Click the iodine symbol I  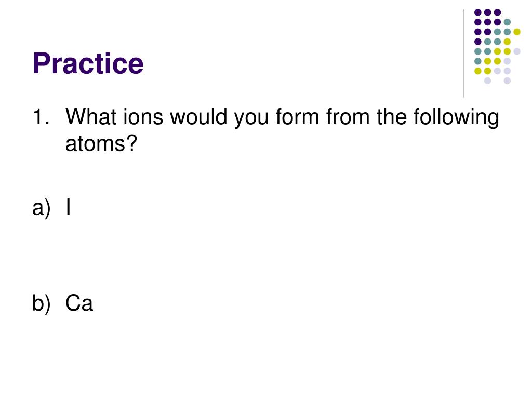(x=69, y=207)
